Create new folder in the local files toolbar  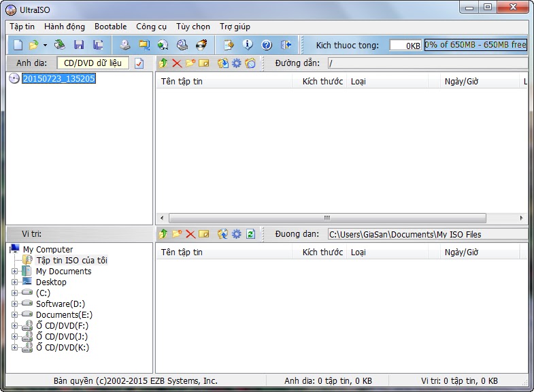pyautogui.click(x=177, y=234)
